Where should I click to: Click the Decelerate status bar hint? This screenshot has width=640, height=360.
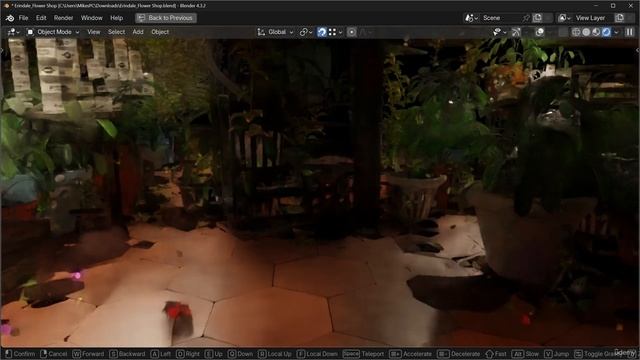tap(459, 354)
